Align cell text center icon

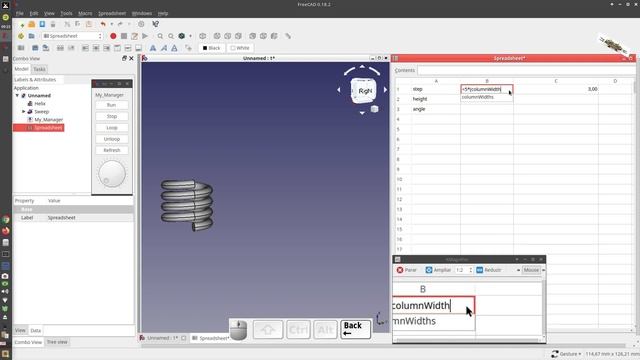point(96,48)
